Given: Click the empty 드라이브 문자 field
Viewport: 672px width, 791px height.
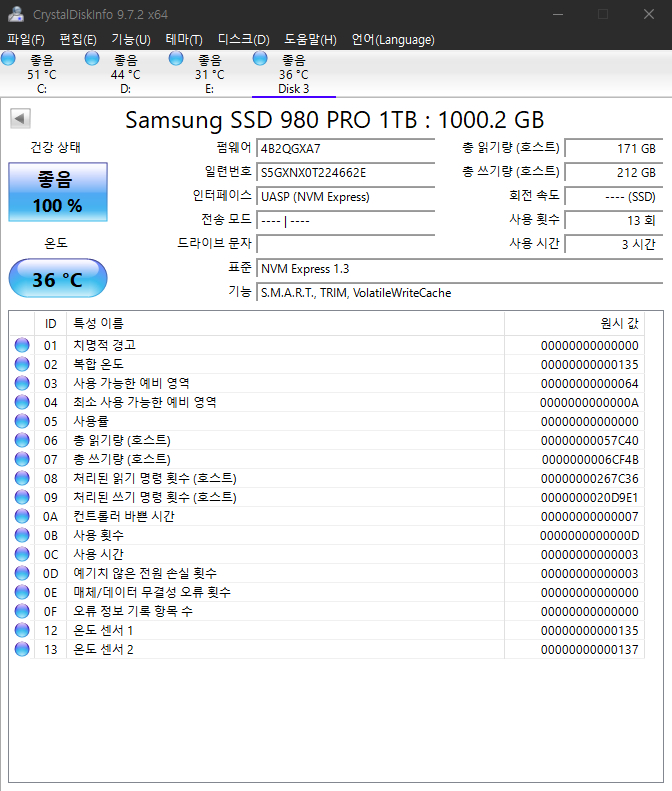Looking at the screenshot, I should [x=346, y=244].
